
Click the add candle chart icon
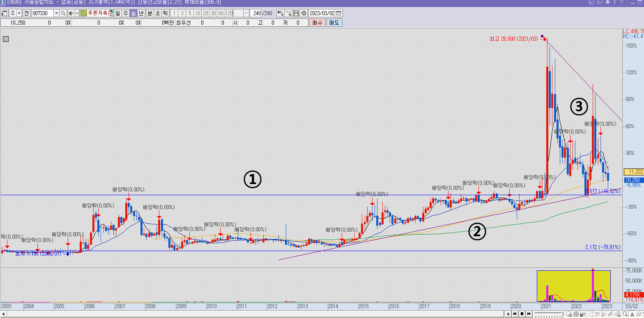280,13
